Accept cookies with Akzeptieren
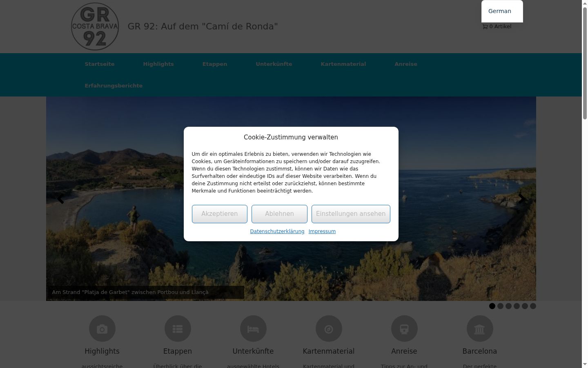Image resolution: width=588 pixels, height=368 pixels. [220, 214]
